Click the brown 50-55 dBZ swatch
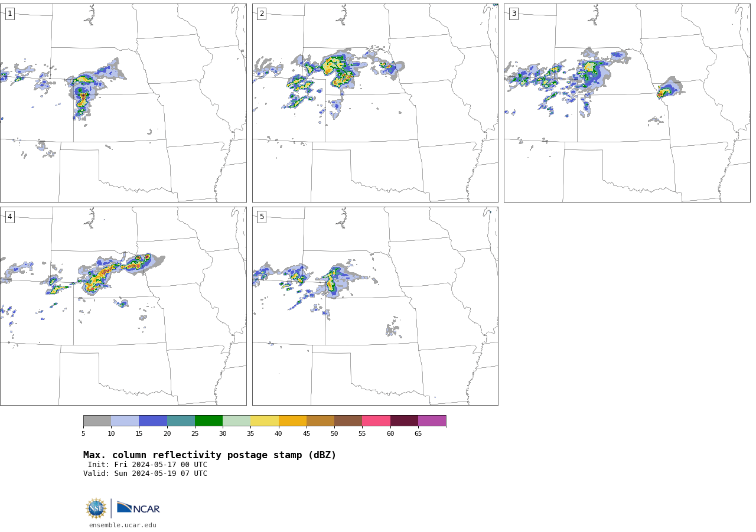 [x=348, y=421]
